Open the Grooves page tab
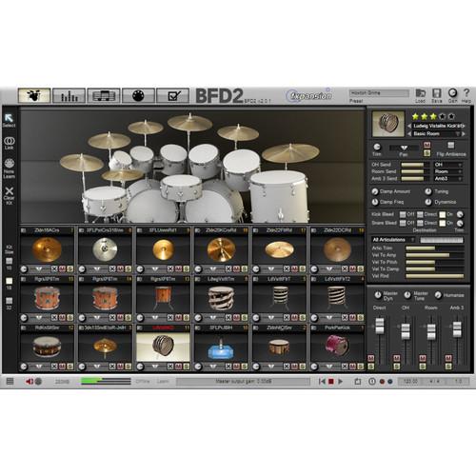 pyautogui.click(x=104, y=95)
